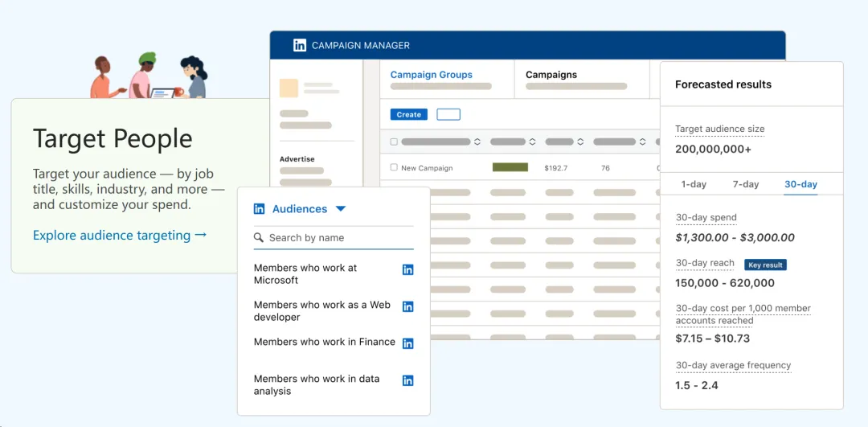
Task: Click the LinkedIn icon next to Microsoft audience
Action: click(x=407, y=269)
